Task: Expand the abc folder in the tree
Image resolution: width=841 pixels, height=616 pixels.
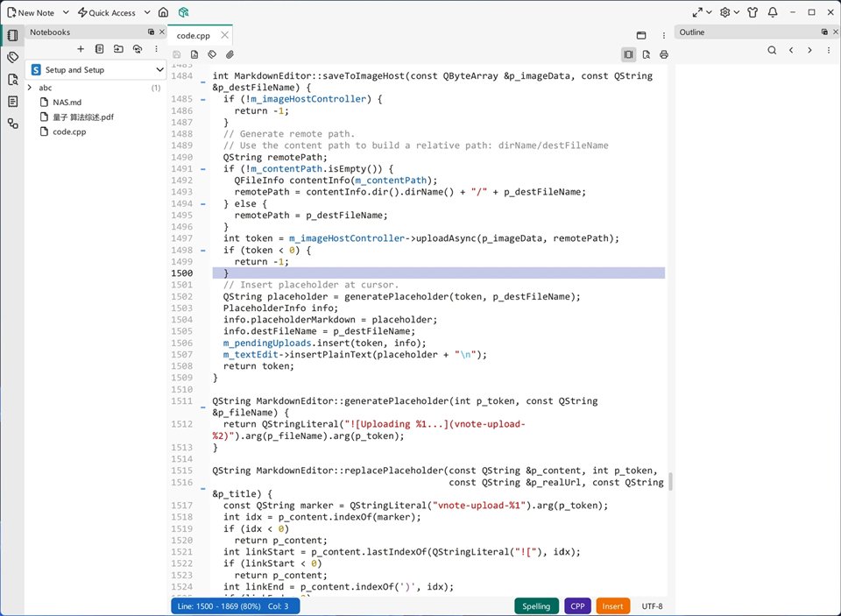Action: pyautogui.click(x=30, y=88)
